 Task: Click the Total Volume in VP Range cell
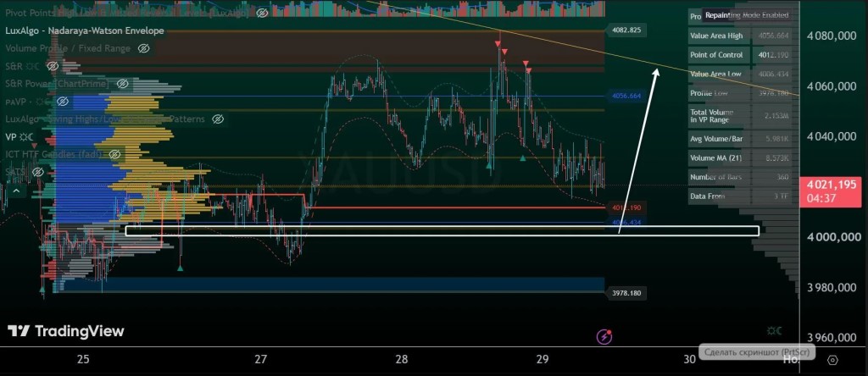719,115
